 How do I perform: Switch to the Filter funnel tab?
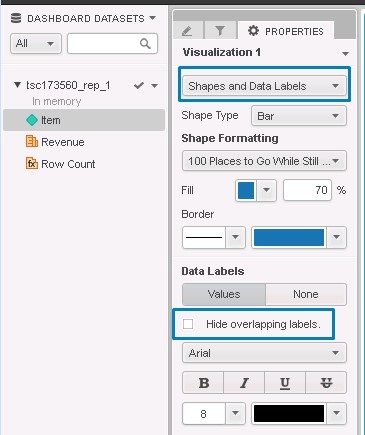220,31
